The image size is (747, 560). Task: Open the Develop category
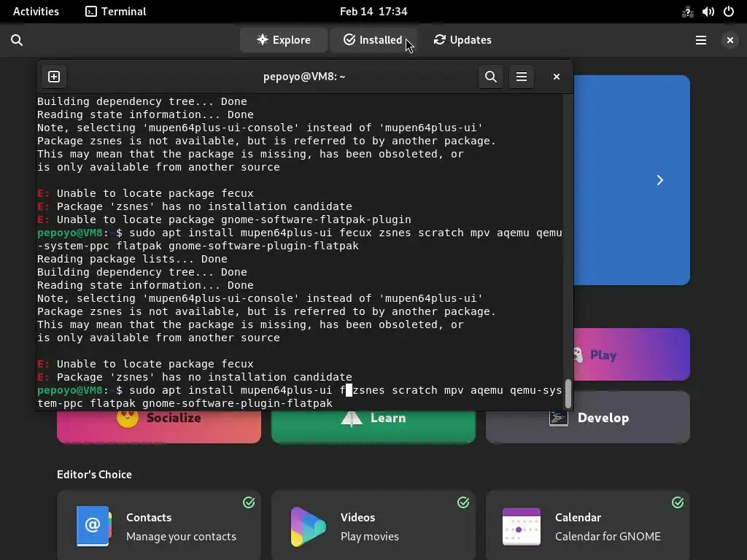(x=587, y=418)
